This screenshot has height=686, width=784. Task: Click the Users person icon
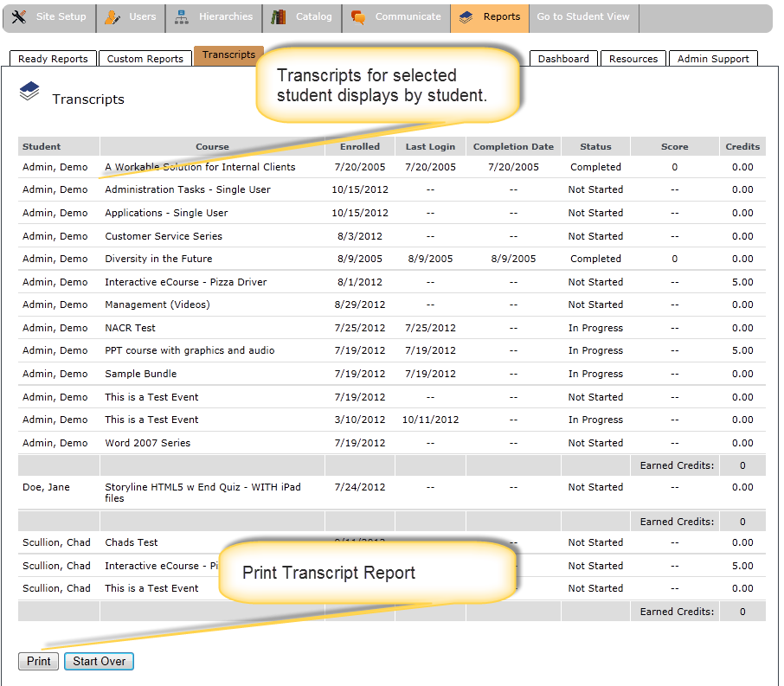tap(112, 17)
